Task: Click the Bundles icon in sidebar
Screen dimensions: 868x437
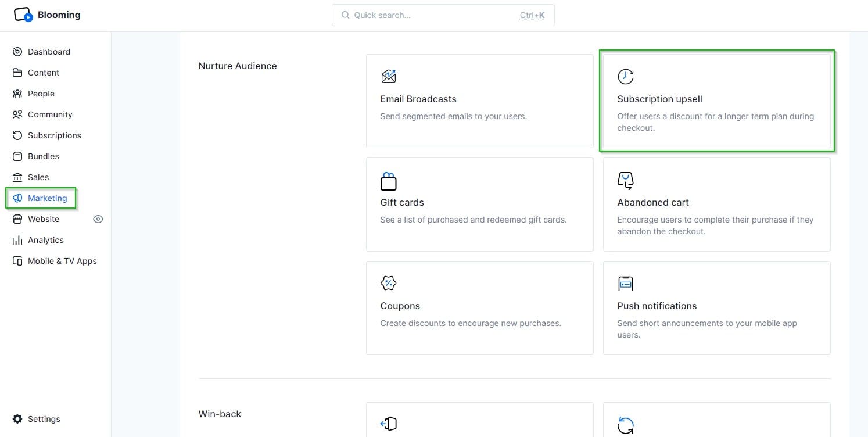Action: (17, 156)
